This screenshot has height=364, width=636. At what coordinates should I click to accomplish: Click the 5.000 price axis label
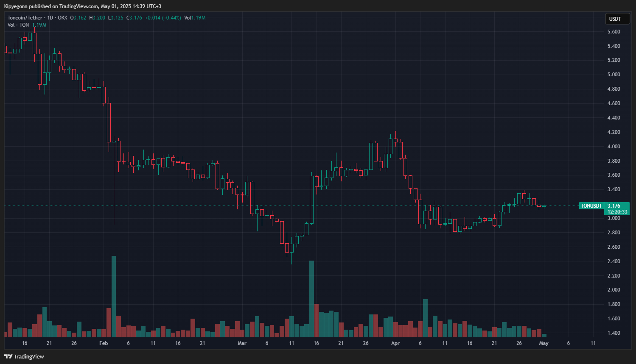614,75
